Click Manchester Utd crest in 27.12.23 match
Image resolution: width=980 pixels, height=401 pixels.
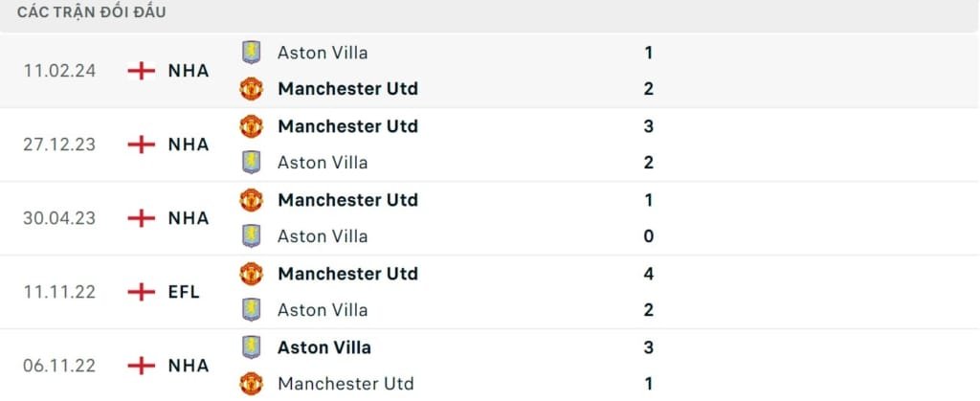[251, 126]
